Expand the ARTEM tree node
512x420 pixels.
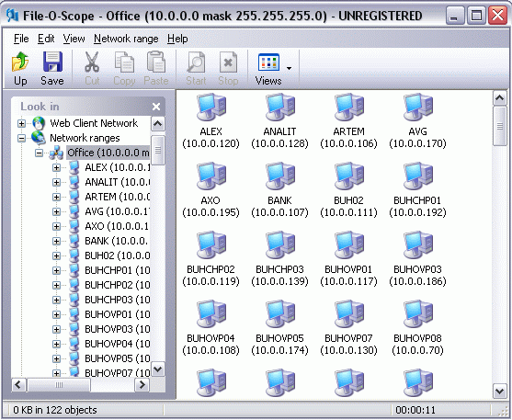point(56,197)
